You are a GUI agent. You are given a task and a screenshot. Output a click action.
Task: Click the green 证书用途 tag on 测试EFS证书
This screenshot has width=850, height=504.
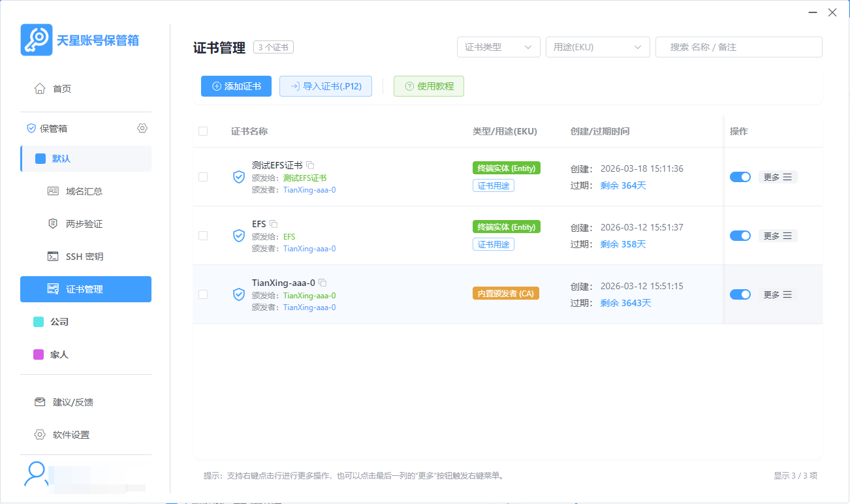[494, 185]
